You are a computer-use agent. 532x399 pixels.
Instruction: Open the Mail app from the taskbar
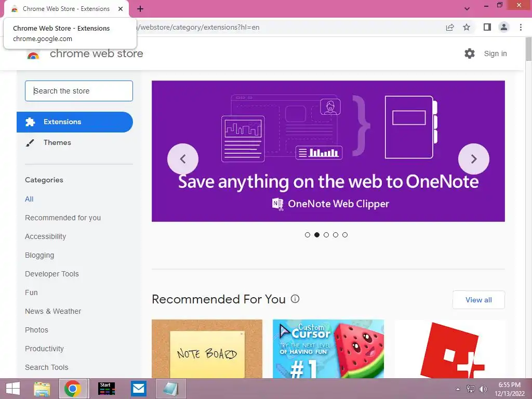[139, 389]
